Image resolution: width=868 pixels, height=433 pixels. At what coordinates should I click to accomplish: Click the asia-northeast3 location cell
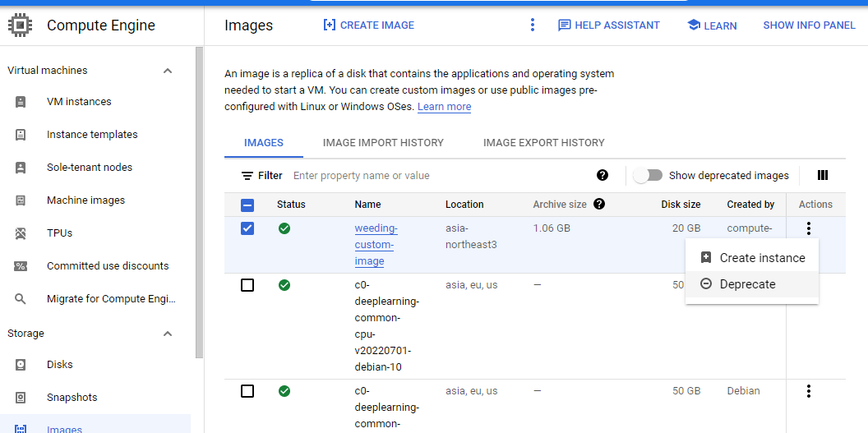pyautogui.click(x=471, y=236)
